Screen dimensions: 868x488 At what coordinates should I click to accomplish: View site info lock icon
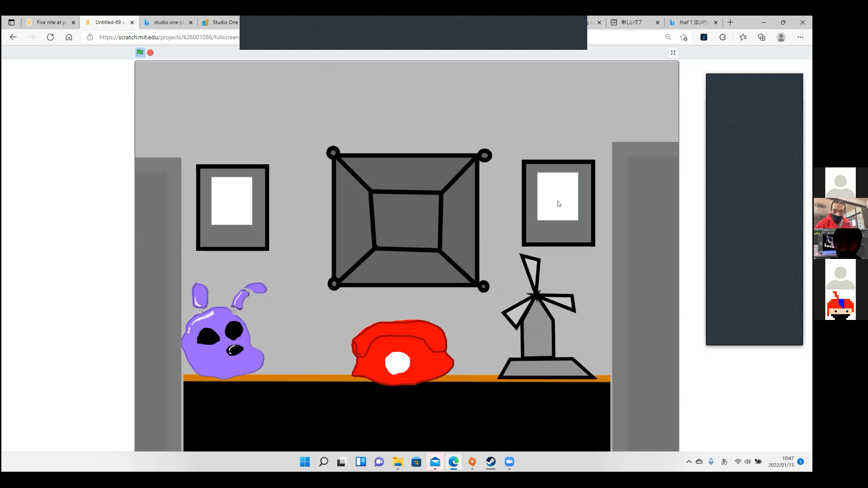90,37
